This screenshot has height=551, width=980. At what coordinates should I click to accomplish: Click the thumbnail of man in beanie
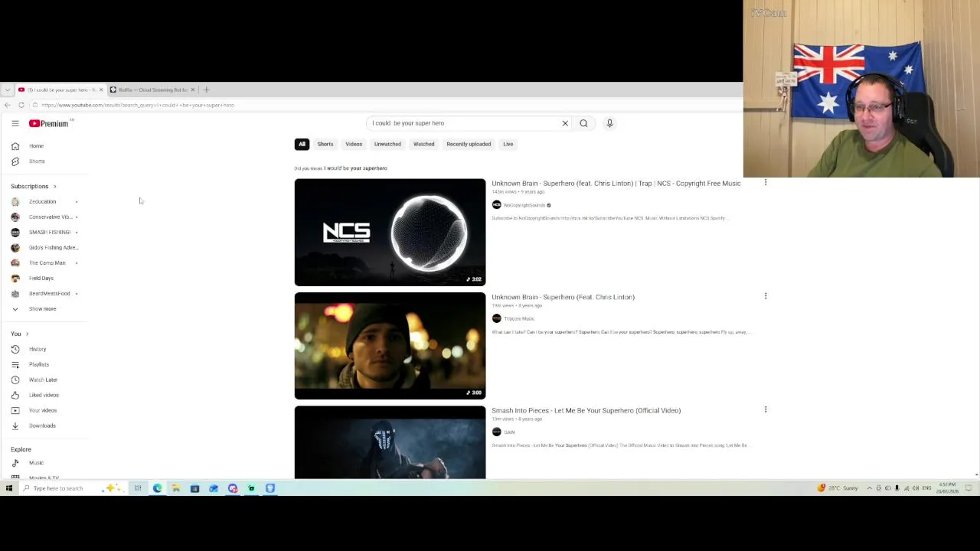(x=390, y=345)
